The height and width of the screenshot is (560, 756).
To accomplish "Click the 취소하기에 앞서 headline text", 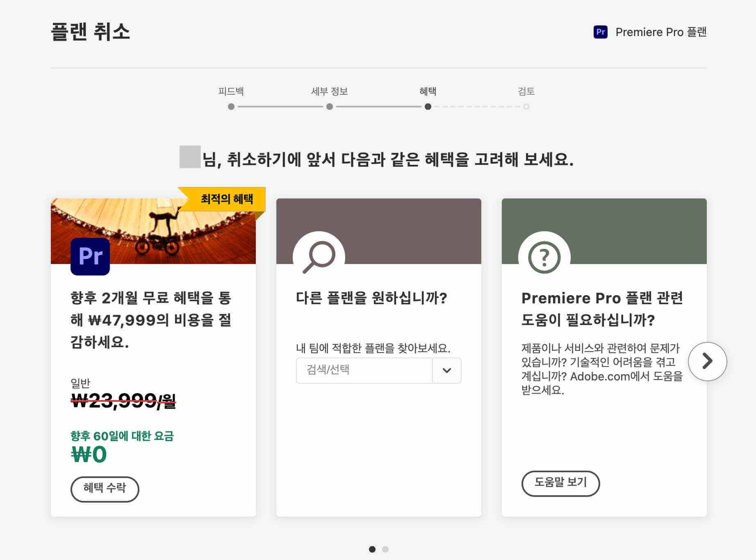I will pos(388,159).
